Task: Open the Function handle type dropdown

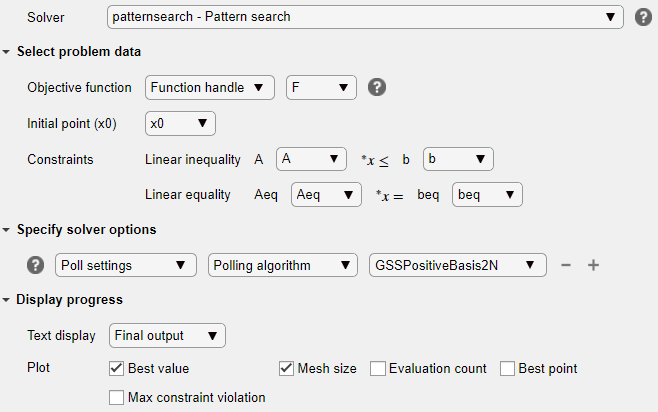Action: click(210, 87)
